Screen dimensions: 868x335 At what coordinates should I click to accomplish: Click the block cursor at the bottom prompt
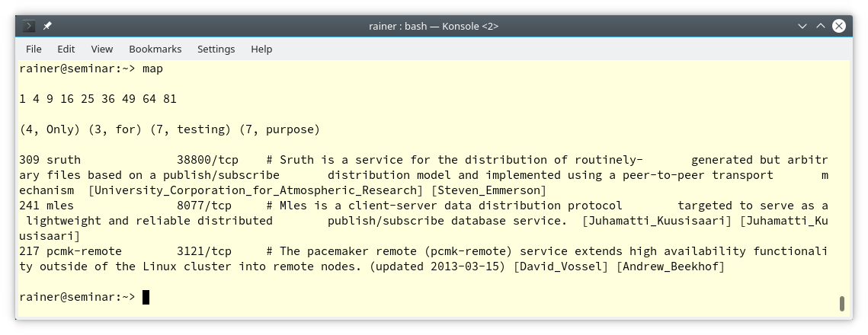tap(146, 297)
